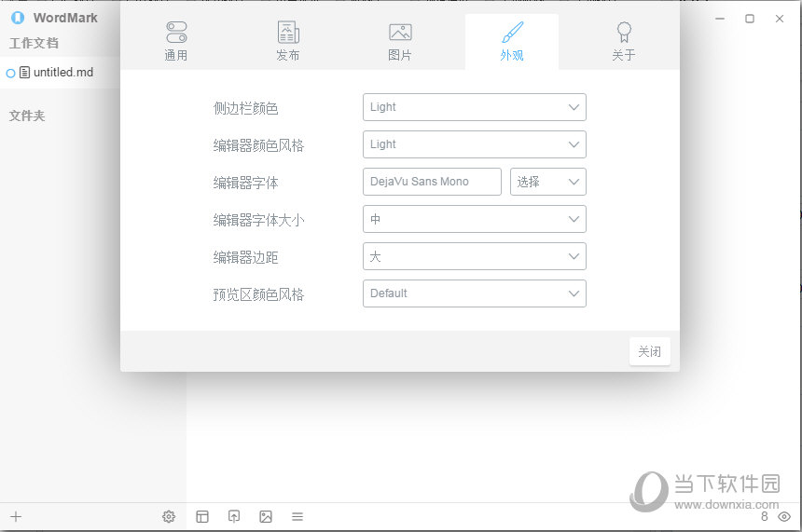Close the WordMark window
Screen dimensions: 802x532
pos(780,19)
